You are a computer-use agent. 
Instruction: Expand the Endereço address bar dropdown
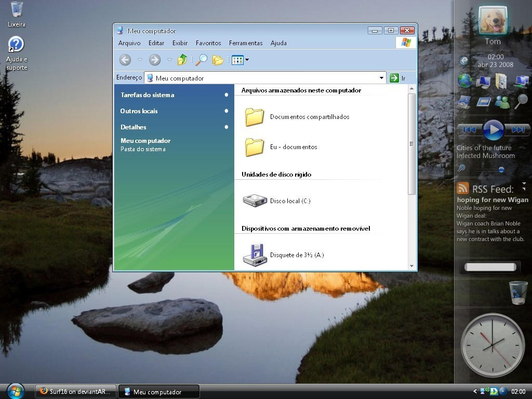pyautogui.click(x=382, y=78)
